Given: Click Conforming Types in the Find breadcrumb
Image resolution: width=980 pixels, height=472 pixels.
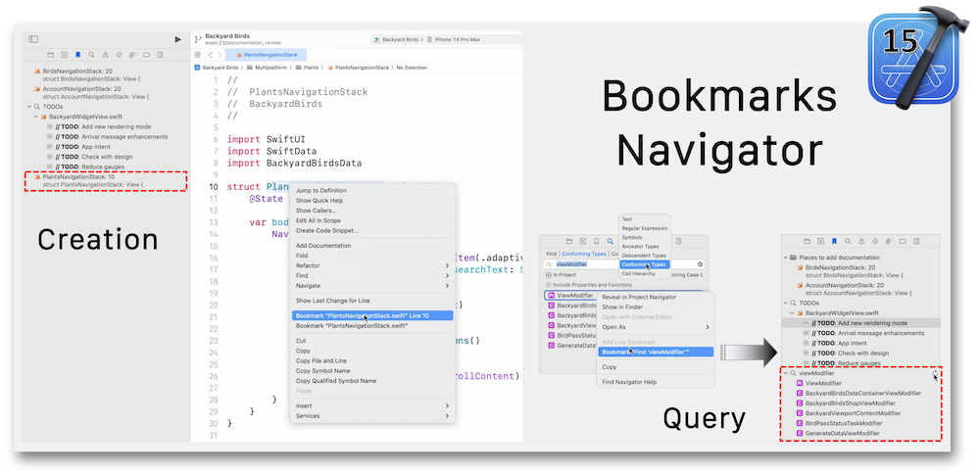Looking at the screenshot, I should click(584, 254).
